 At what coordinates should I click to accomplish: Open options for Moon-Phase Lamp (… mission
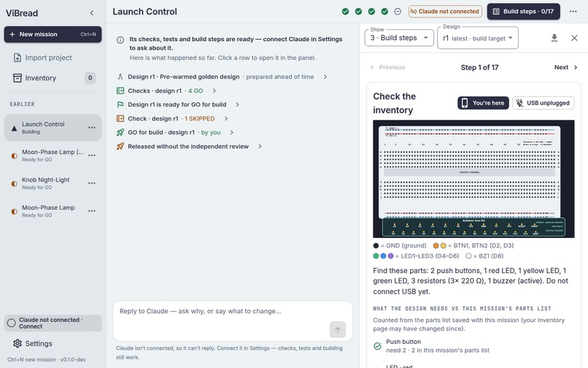click(92, 156)
